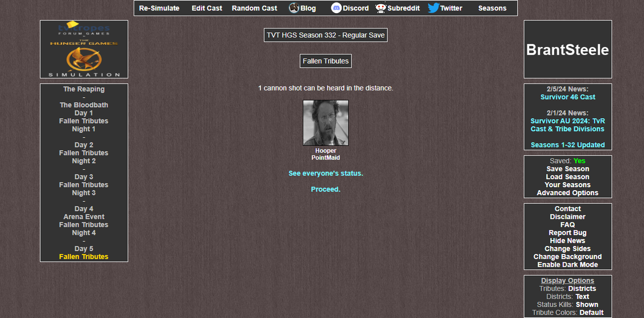This screenshot has height=318, width=644.
Task: Open Your Seasons
Action: (568, 185)
